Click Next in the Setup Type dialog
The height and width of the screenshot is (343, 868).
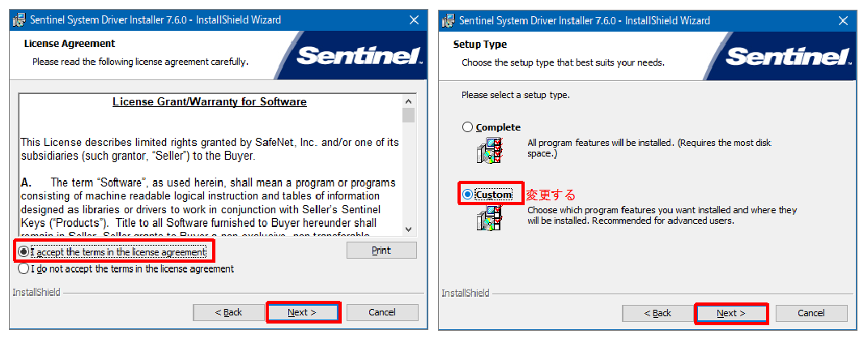coord(731,313)
